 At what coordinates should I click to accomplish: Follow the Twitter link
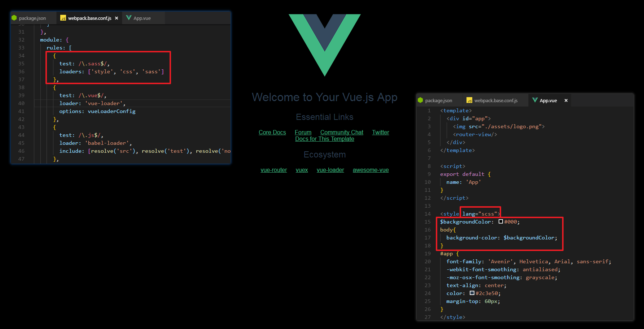click(381, 132)
